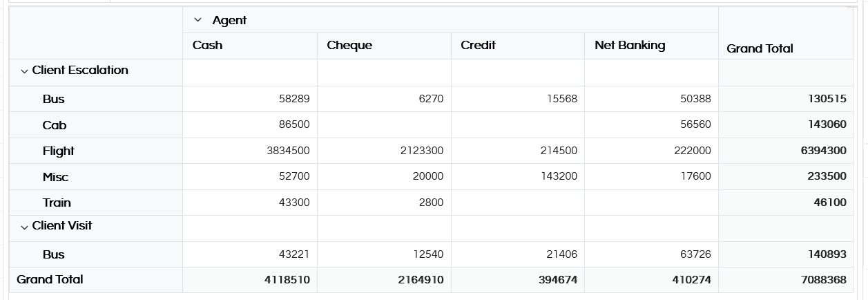Click cell value 43300

pos(294,203)
